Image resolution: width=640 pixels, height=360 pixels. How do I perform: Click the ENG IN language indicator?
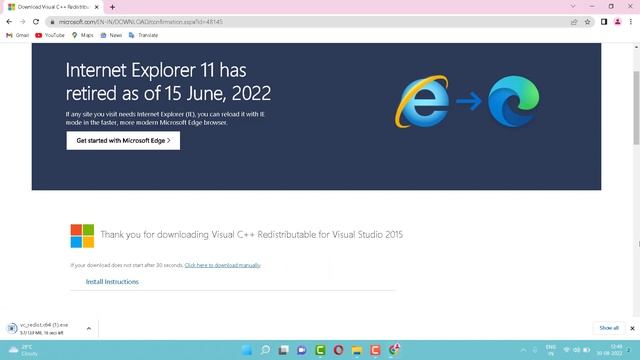coord(551,350)
